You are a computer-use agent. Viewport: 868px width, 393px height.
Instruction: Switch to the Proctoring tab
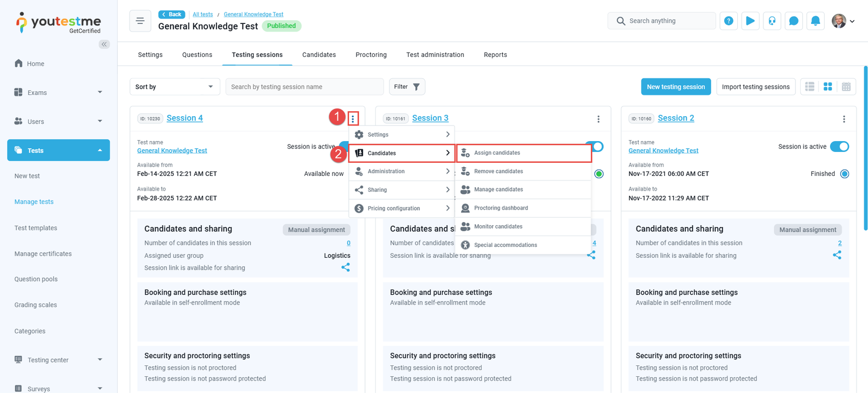371,55
